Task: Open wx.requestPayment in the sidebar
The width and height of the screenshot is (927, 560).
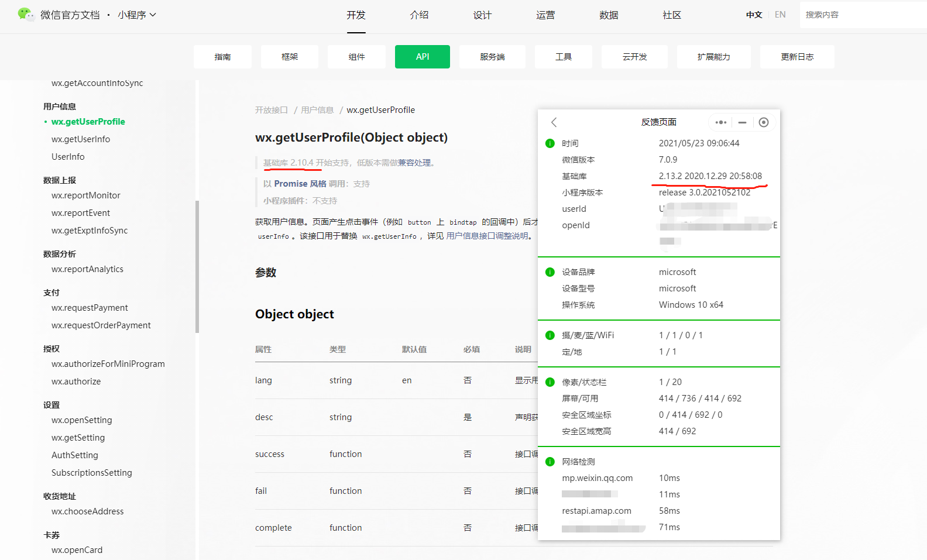Action: (90, 308)
